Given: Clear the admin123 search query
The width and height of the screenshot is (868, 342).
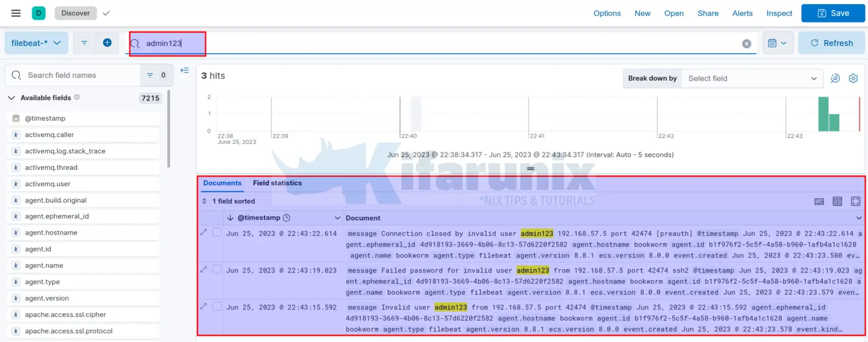Looking at the screenshot, I should [747, 43].
